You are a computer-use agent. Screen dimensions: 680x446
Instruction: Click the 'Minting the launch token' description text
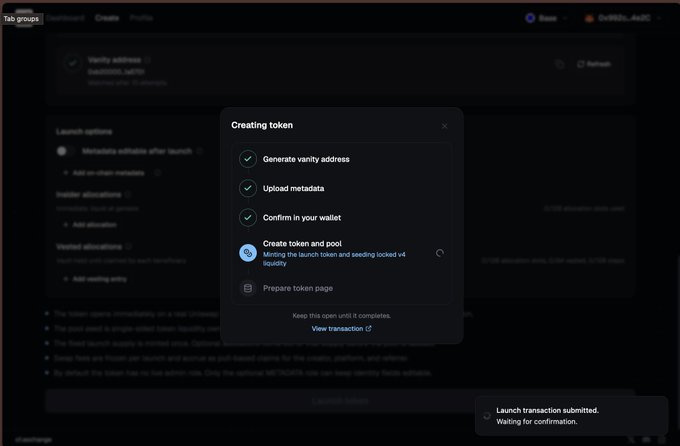[x=334, y=259]
